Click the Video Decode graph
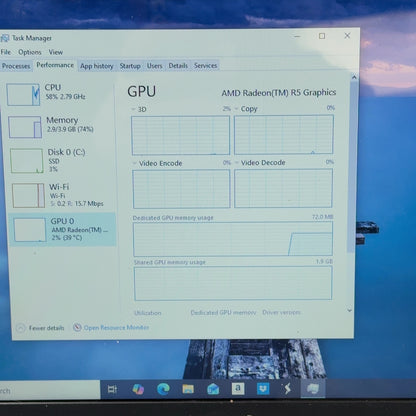Image resolution: width=416 pixels, height=416 pixels. (x=283, y=188)
